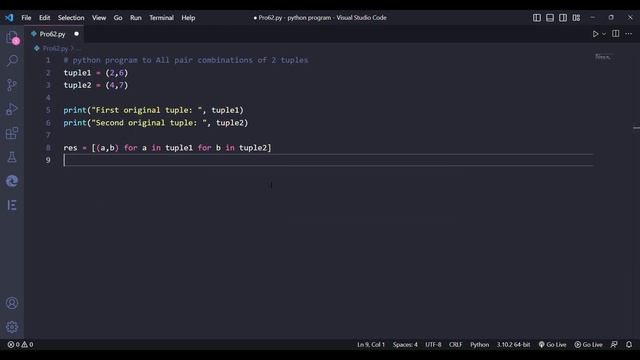Click the Pro62.py breadcrumb item
Image resolution: width=640 pixels, height=360 pixels.
click(x=55, y=48)
